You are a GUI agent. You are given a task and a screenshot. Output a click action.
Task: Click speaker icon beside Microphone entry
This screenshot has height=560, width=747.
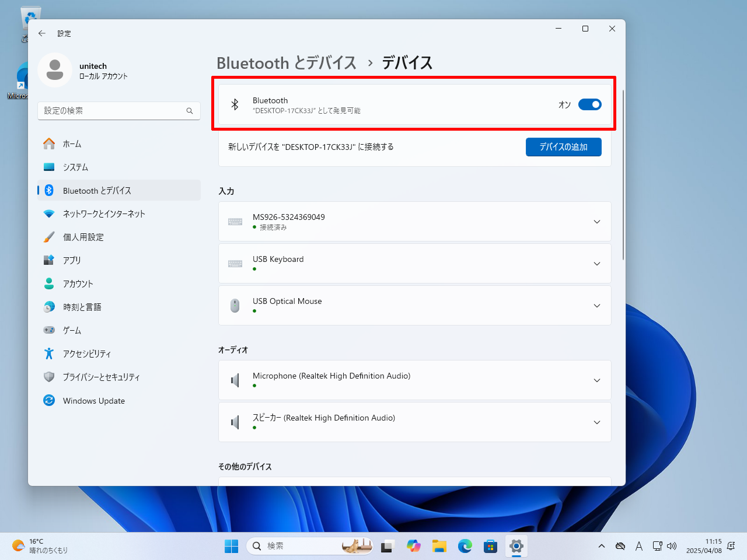click(x=235, y=380)
